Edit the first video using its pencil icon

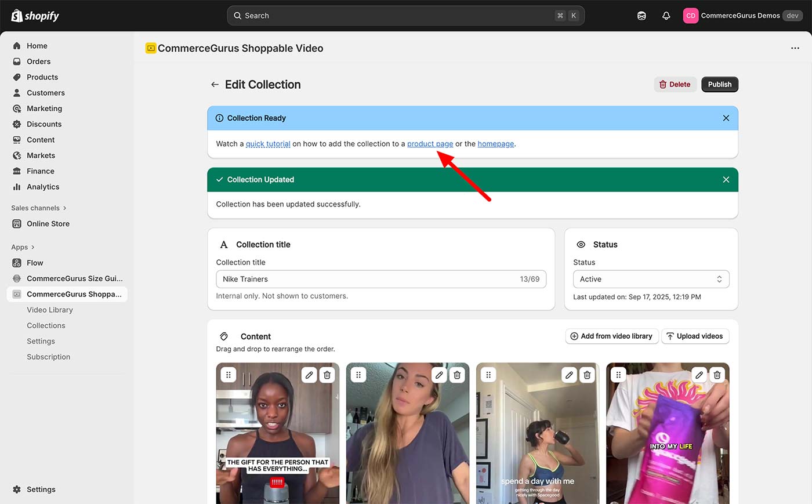[x=309, y=375]
